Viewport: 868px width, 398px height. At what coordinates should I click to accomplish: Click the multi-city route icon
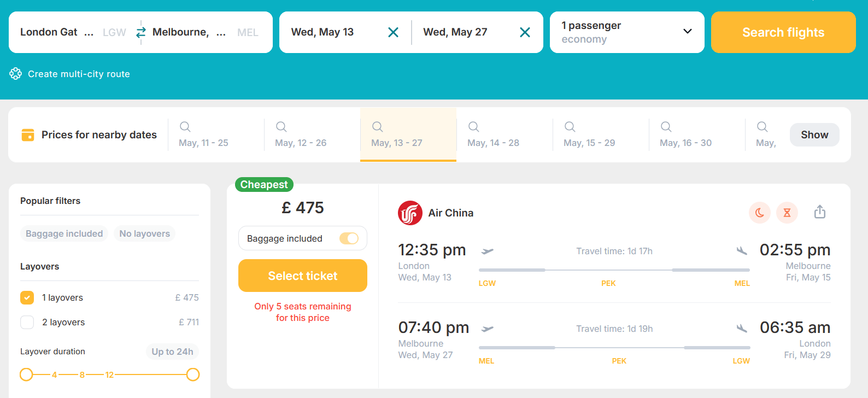pos(15,74)
